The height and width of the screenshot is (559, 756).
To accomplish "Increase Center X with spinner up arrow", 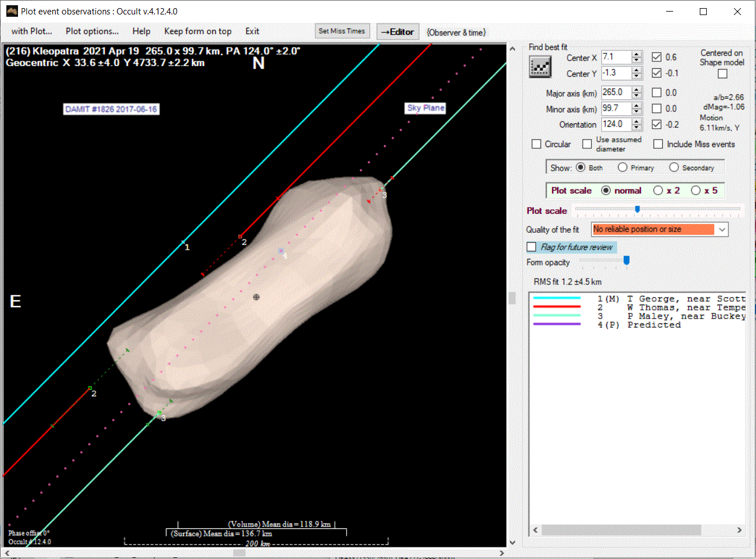I will click(637, 54).
